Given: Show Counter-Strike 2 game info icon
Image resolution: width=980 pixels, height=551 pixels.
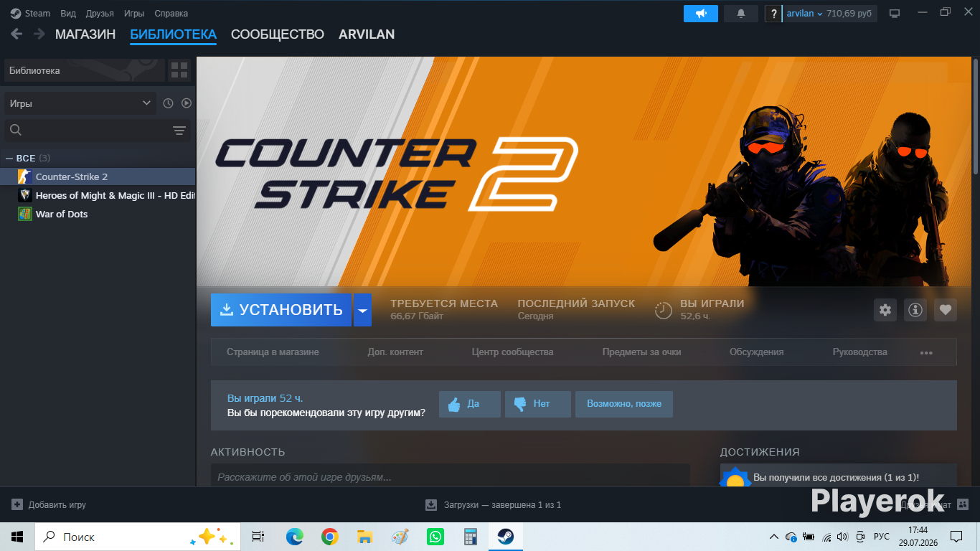Looking at the screenshot, I should [915, 310].
